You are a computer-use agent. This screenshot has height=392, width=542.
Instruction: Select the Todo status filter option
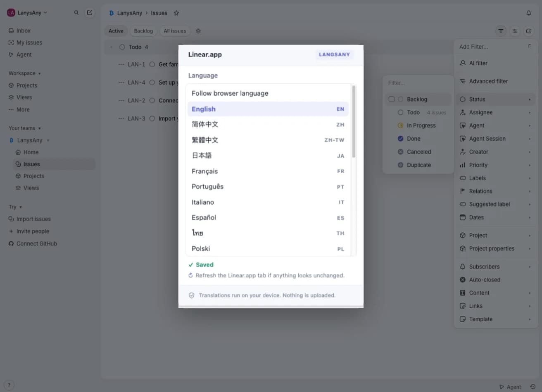click(418, 113)
